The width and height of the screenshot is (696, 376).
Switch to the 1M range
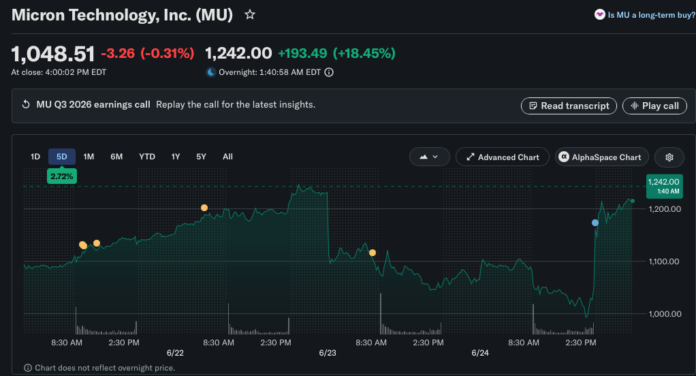[89, 157]
